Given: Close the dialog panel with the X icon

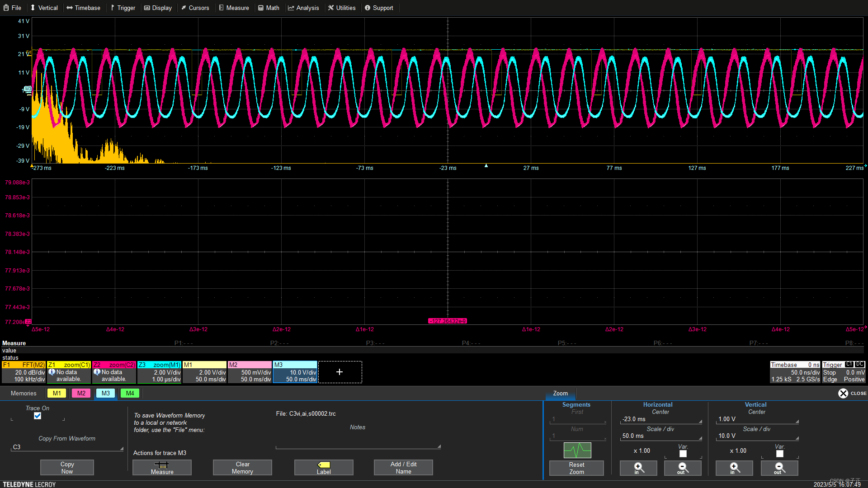Looking at the screenshot, I should click(843, 394).
